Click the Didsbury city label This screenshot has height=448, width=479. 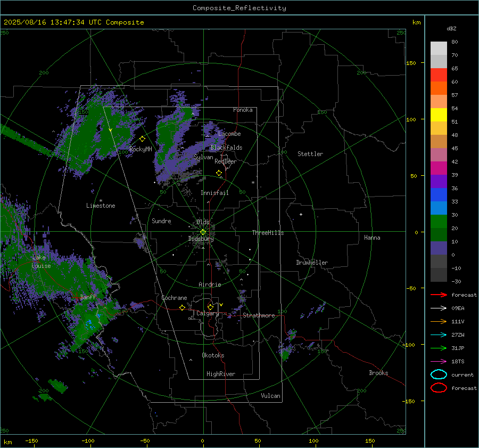[x=201, y=239]
